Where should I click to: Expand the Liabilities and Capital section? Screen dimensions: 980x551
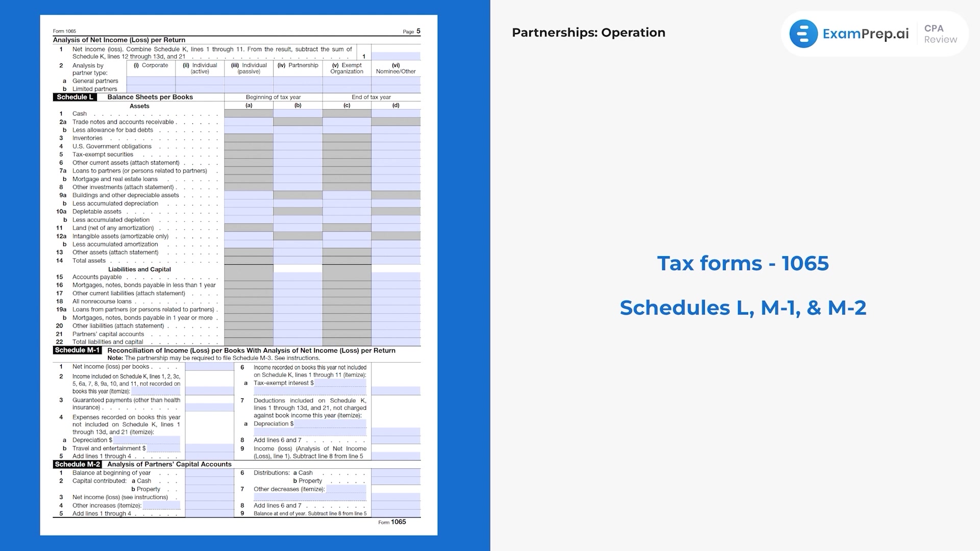click(139, 269)
